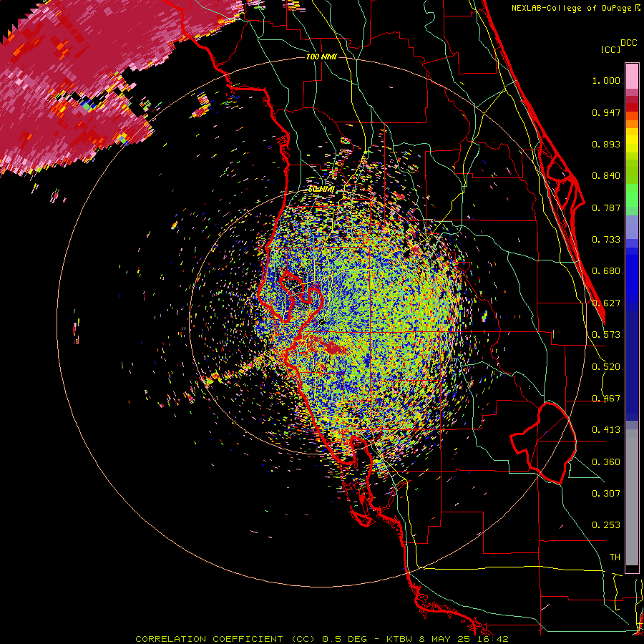This screenshot has width=644, height=644.
Task: Select the 0.893 legend value
Action: point(606,144)
